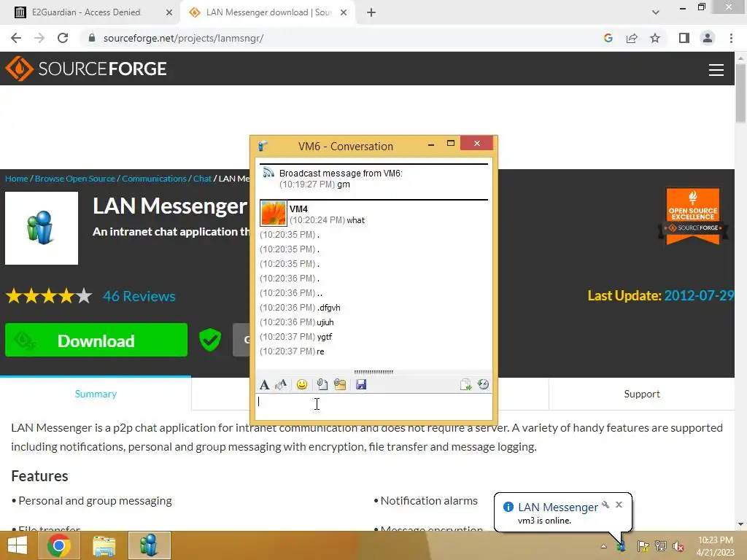The width and height of the screenshot is (747, 560).
Task: Click the share page icon
Action: [632, 38]
